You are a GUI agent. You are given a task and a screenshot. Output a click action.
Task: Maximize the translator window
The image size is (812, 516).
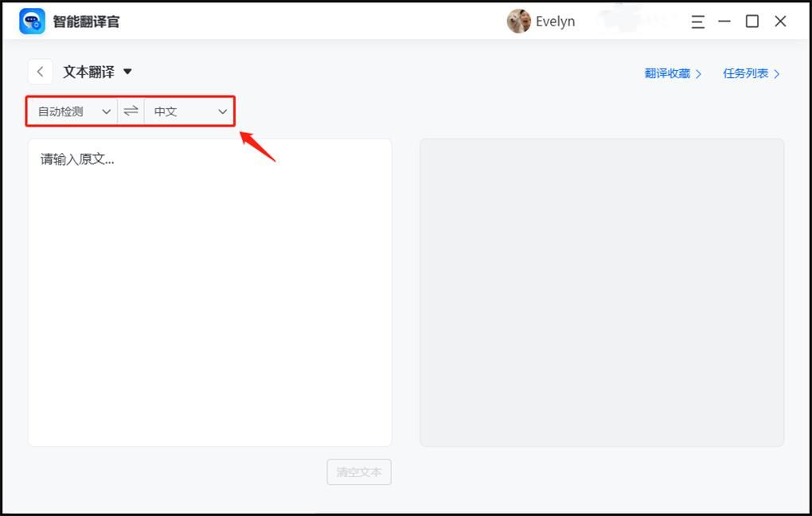pyautogui.click(x=752, y=21)
